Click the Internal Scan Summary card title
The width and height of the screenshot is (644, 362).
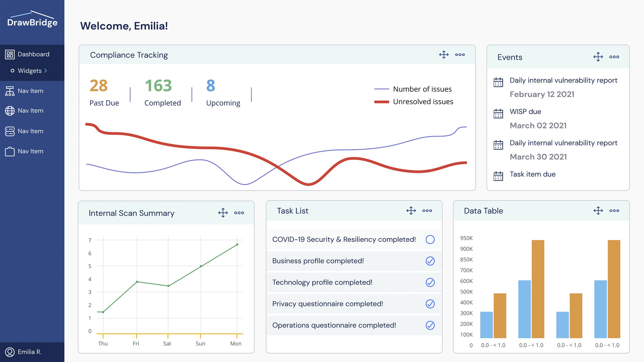coord(132,213)
